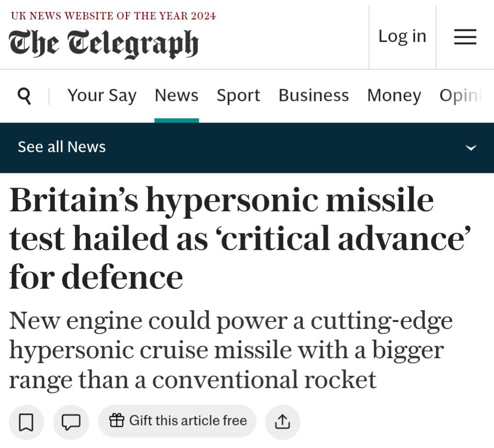This screenshot has width=494, height=448.
Task: Click the UK News Website award text
Action: pos(113,16)
